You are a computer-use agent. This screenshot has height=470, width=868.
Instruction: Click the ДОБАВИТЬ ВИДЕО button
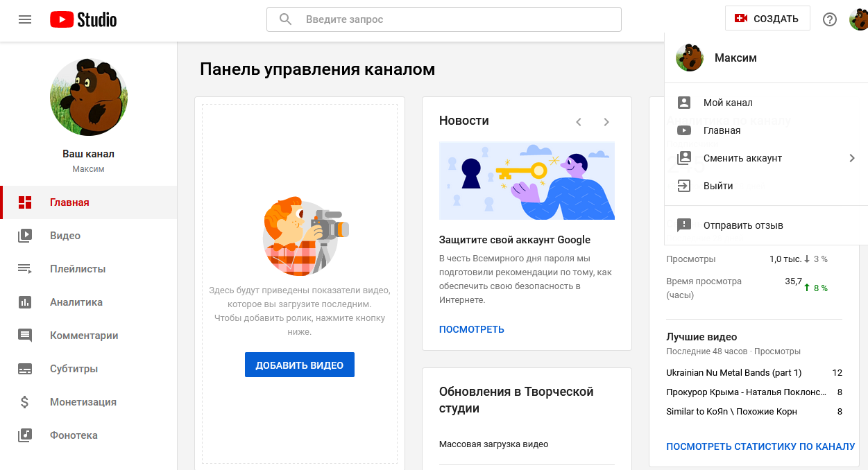point(300,365)
